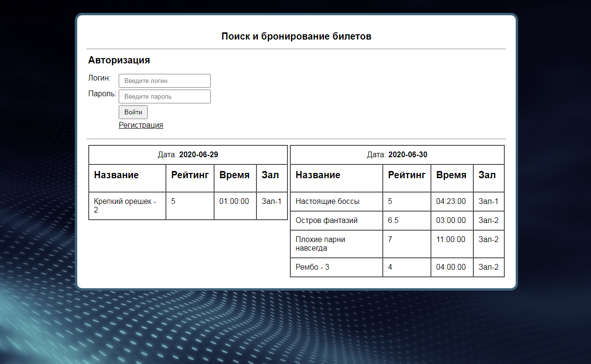591x364 pixels.
Task: Click Зал header in 2020-06-30 table
Action: click(x=489, y=178)
